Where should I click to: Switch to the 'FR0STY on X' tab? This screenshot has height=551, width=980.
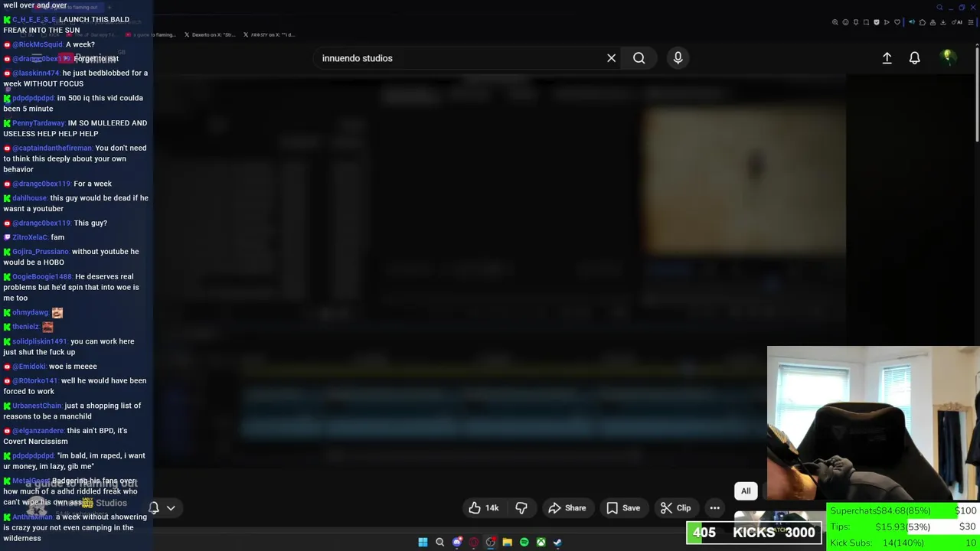coord(269,34)
